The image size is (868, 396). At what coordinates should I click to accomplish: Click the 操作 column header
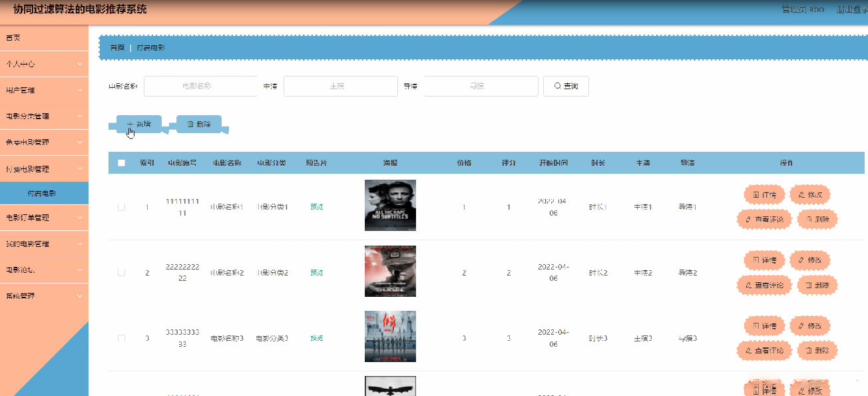point(787,163)
